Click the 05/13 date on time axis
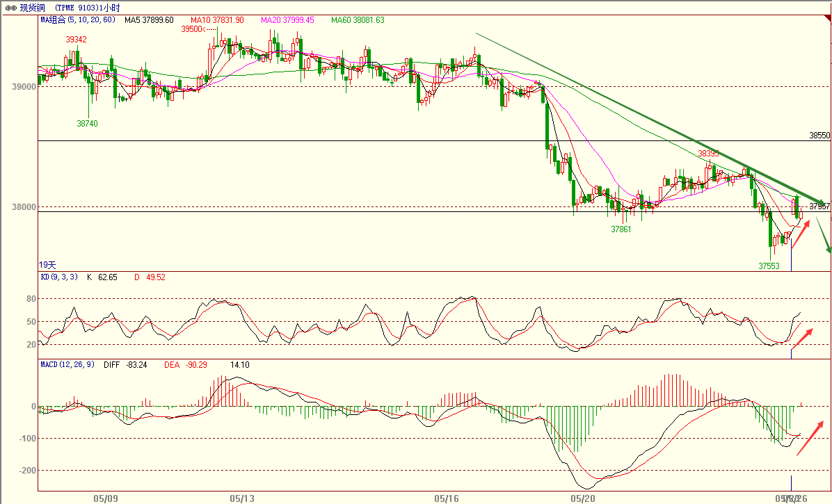Screen dimensions: 832x504 pos(242,498)
